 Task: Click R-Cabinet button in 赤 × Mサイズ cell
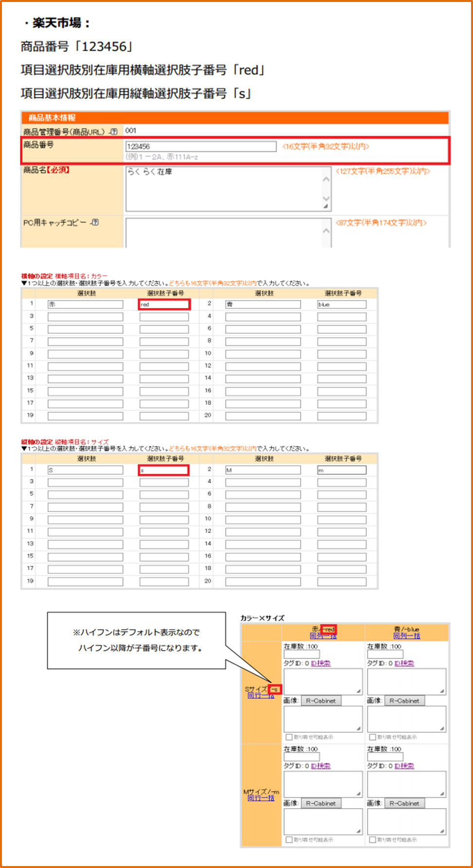(x=321, y=803)
